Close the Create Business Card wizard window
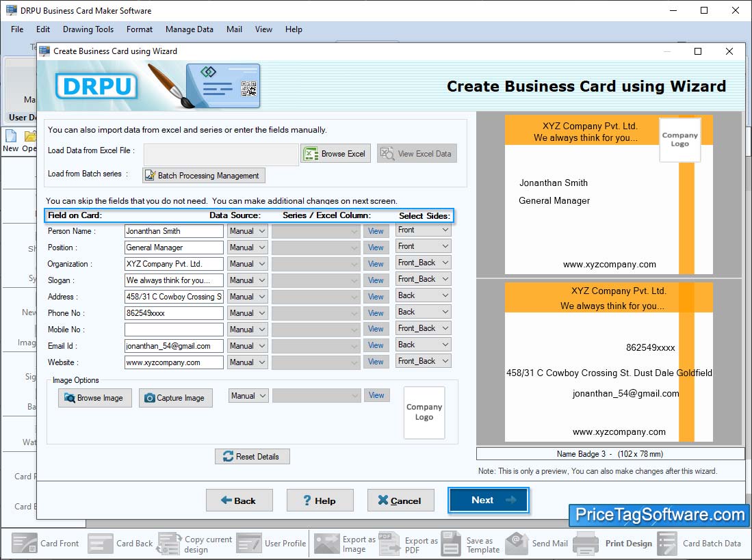 point(729,51)
